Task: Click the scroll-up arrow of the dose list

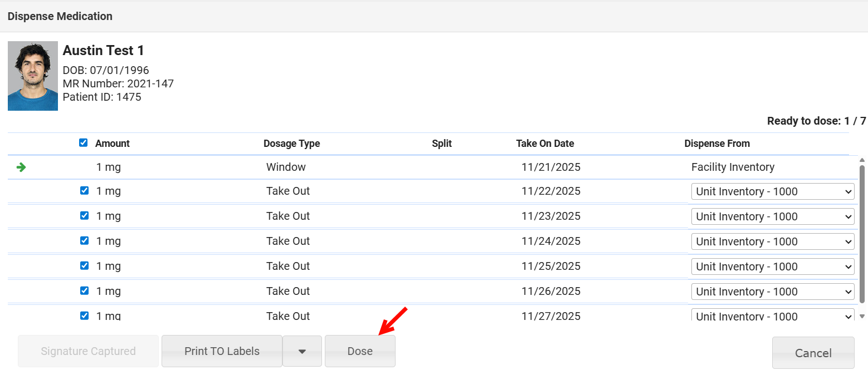Action: point(862,160)
